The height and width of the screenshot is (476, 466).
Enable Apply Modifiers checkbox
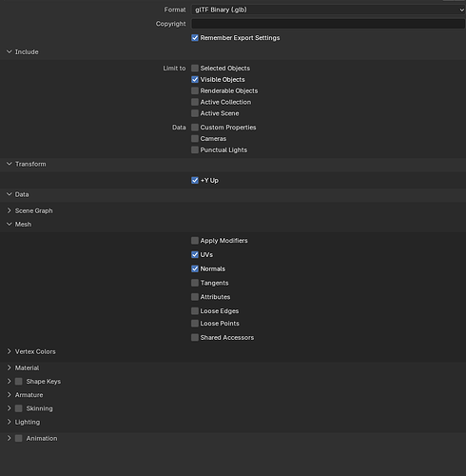point(195,241)
